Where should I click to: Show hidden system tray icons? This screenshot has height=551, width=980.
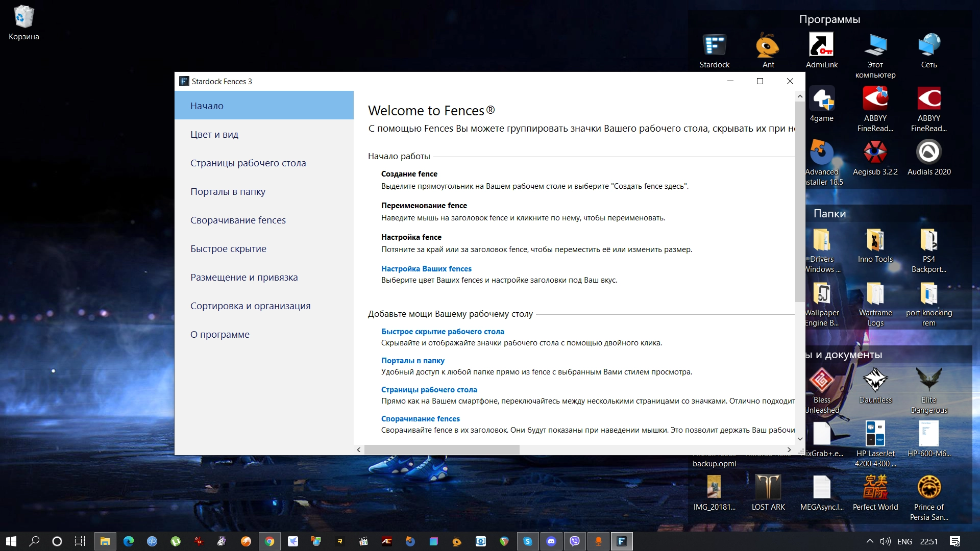click(x=870, y=541)
